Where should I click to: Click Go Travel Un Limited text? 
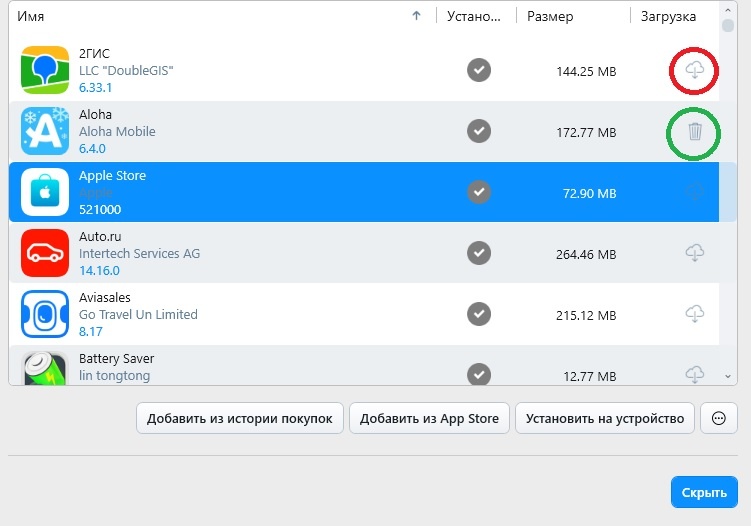coord(138,314)
